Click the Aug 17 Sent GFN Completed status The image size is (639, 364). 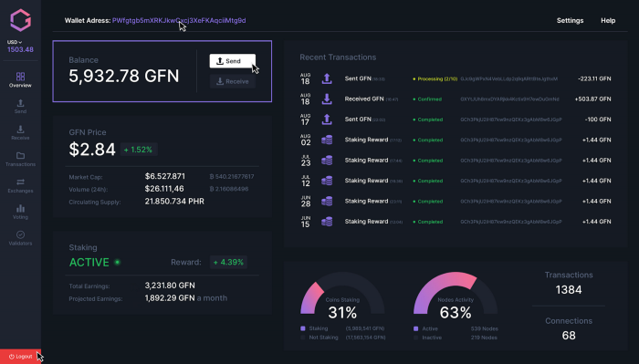point(428,120)
